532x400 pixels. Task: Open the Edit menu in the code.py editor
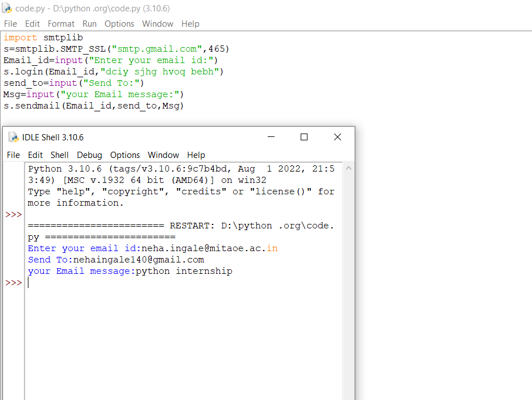coord(32,24)
